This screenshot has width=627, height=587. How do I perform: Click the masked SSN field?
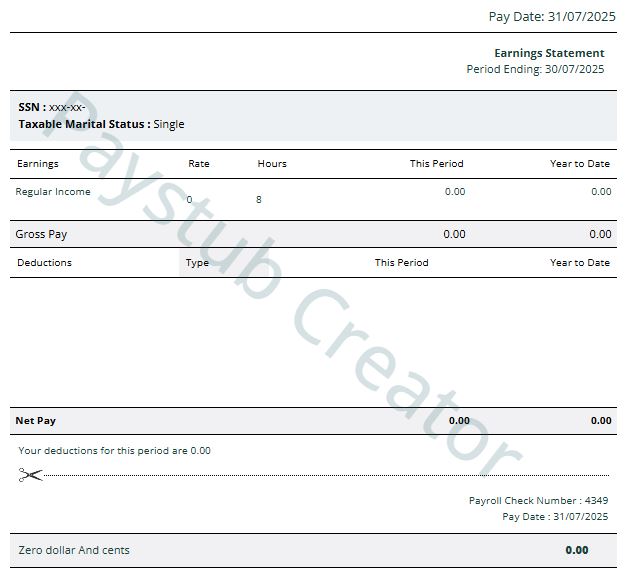coord(67,107)
